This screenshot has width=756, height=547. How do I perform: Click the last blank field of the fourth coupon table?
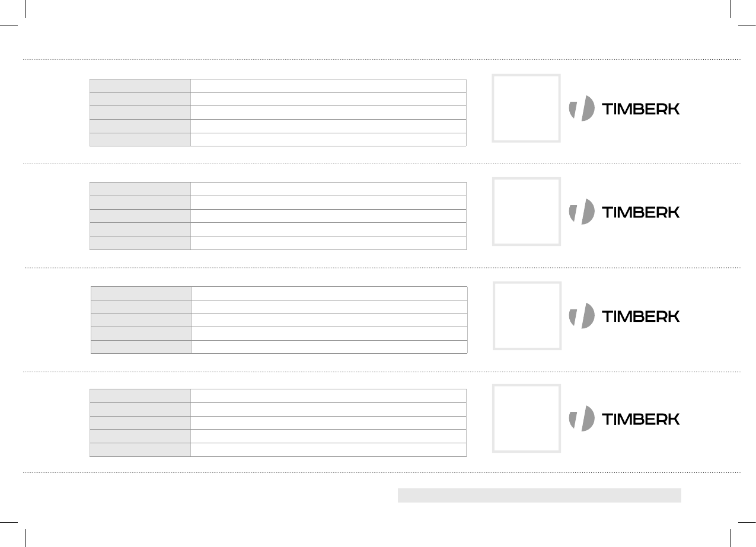(328, 450)
